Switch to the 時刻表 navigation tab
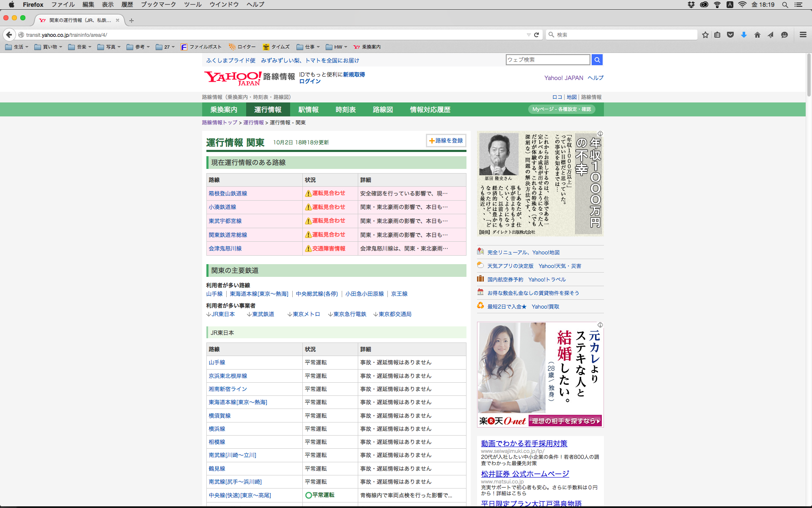The width and height of the screenshot is (812, 508). click(x=346, y=110)
